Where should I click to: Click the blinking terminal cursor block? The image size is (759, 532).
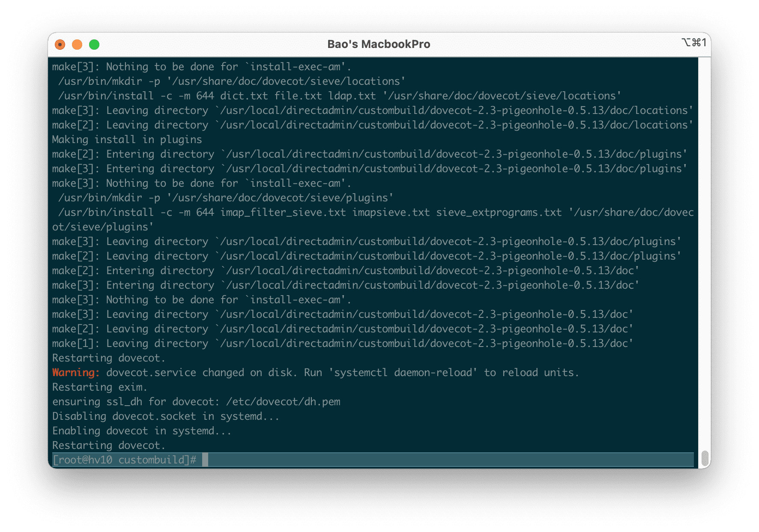coord(206,460)
